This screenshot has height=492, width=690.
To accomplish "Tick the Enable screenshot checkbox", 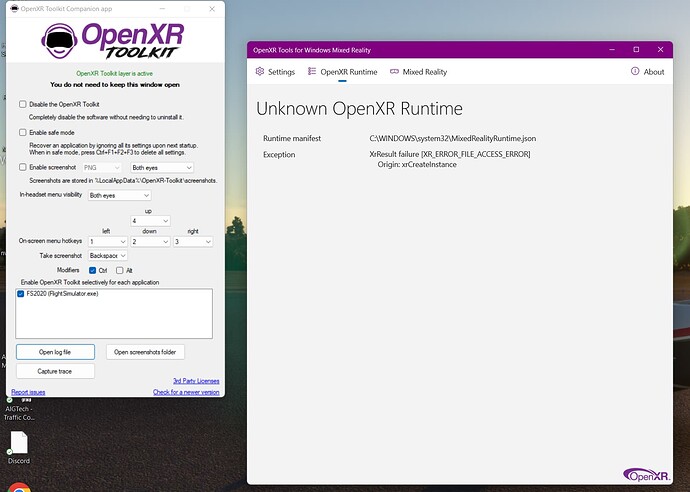I will click(22, 167).
